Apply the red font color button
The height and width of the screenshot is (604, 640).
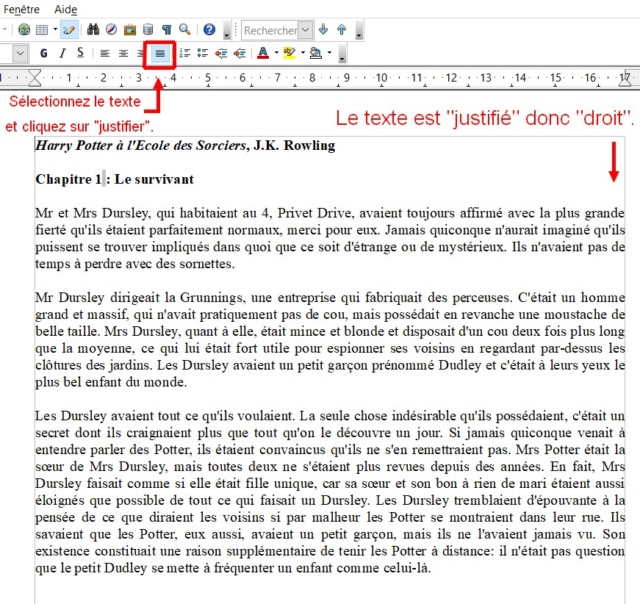(263, 53)
